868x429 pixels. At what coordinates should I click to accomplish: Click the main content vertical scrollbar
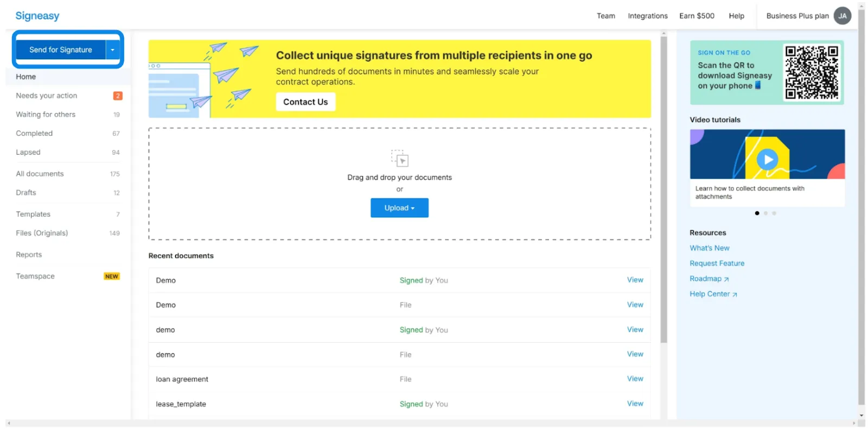pos(663,190)
